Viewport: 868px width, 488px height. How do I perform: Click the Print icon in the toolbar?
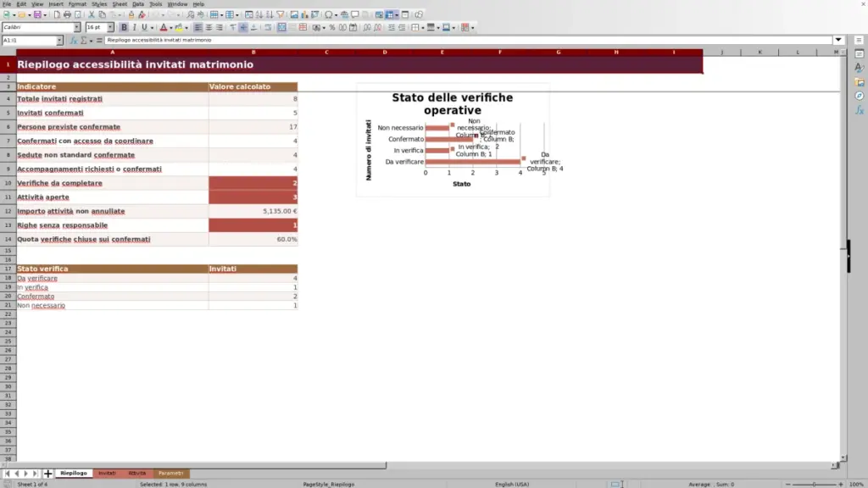[67, 15]
